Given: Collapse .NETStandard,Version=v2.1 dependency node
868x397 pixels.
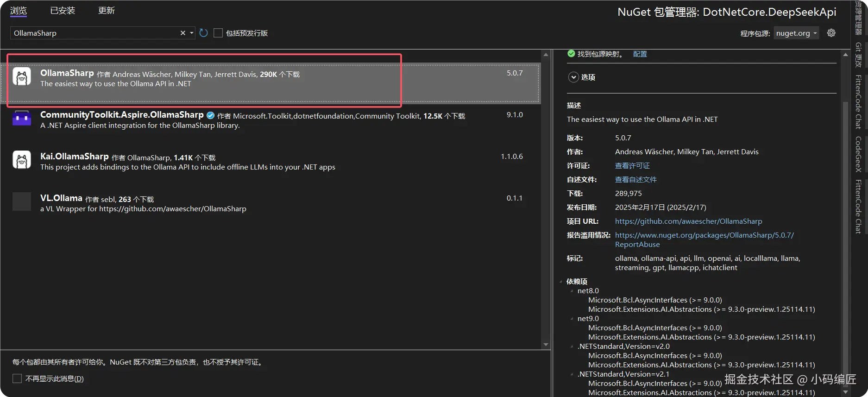Looking at the screenshot, I should (x=572, y=374).
